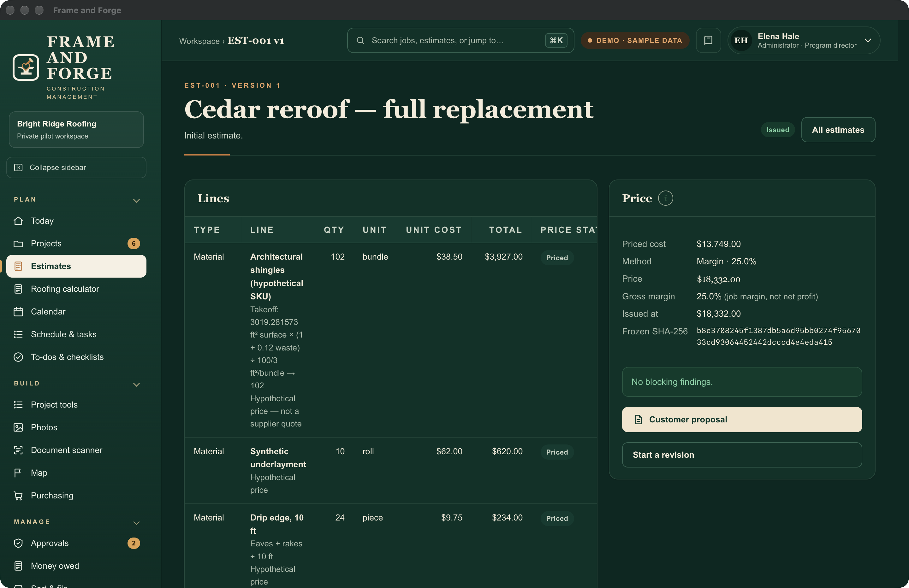This screenshot has height=588, width=909.
Task: Click the Approvals badge showing 2
Action: [134, 543]
